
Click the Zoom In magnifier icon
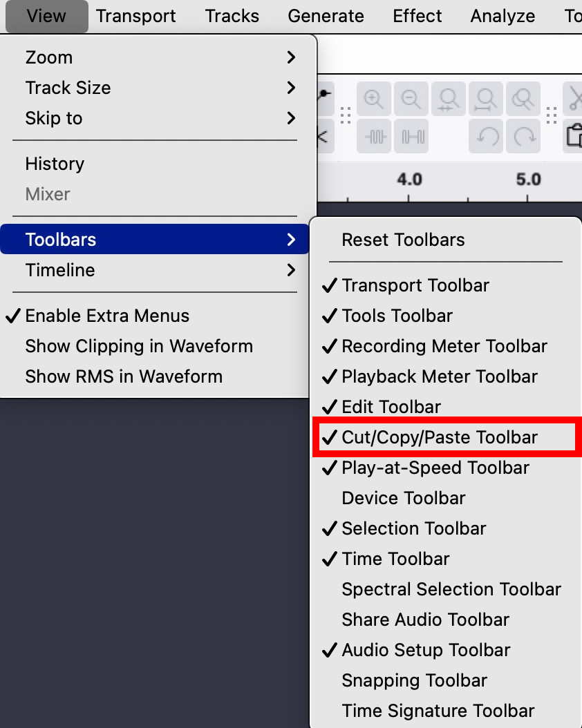coord(374,99)
